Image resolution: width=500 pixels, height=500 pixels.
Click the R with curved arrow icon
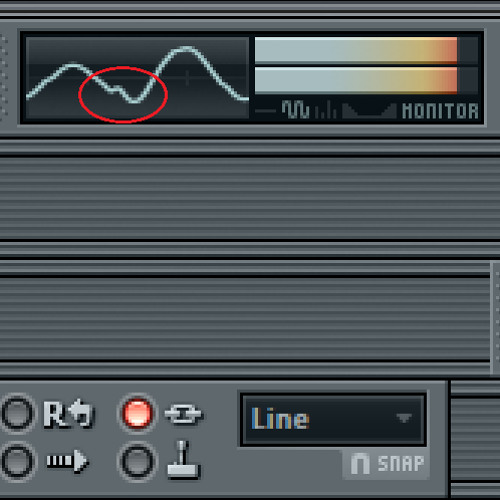point(69,414)
